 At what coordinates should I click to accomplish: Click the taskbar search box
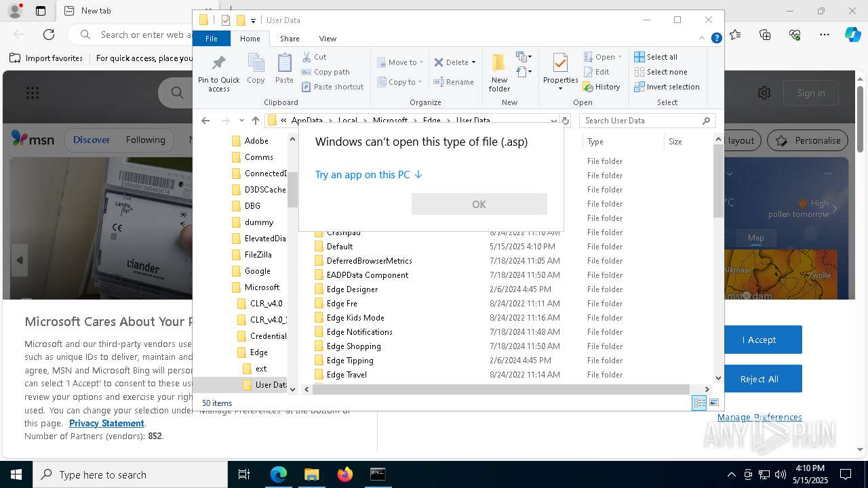click(x=130, y=474)
